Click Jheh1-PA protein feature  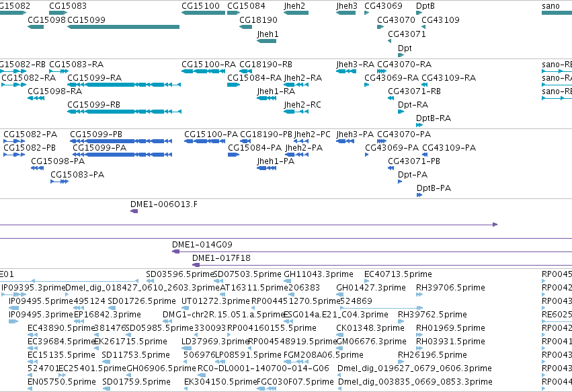(x=267, y=168)
